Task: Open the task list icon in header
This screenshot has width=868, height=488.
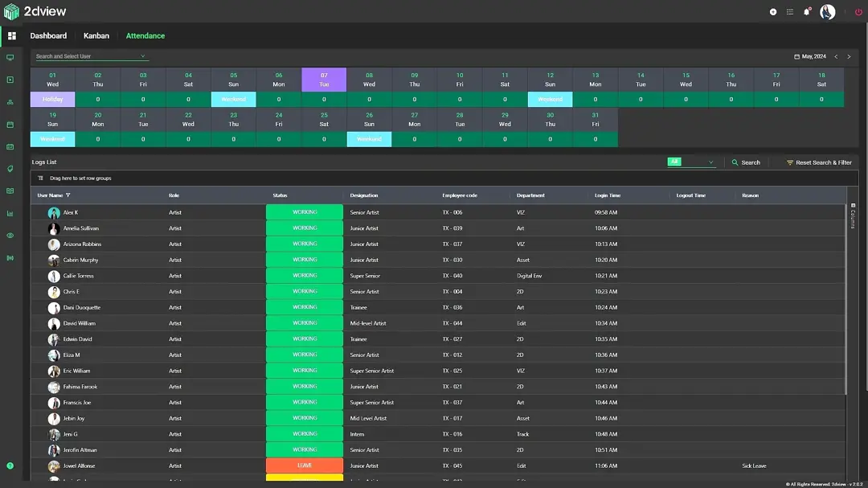Action: (790, 11)
